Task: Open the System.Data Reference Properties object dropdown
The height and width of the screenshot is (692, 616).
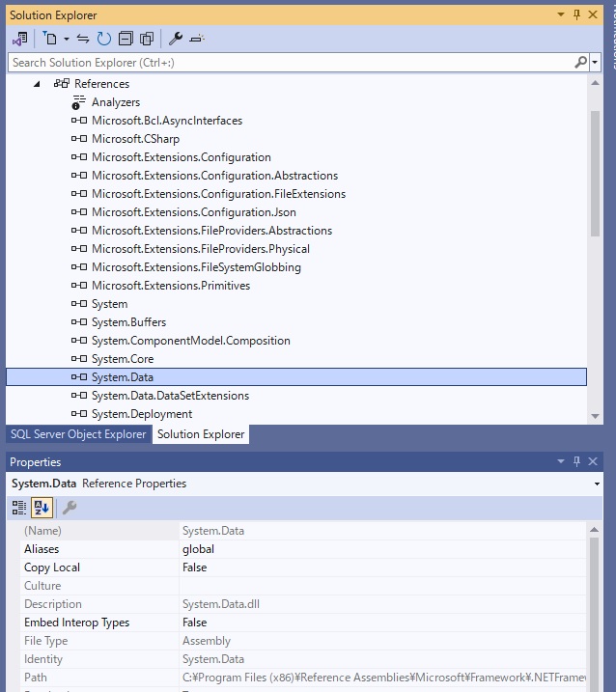Action: (597, 484)
